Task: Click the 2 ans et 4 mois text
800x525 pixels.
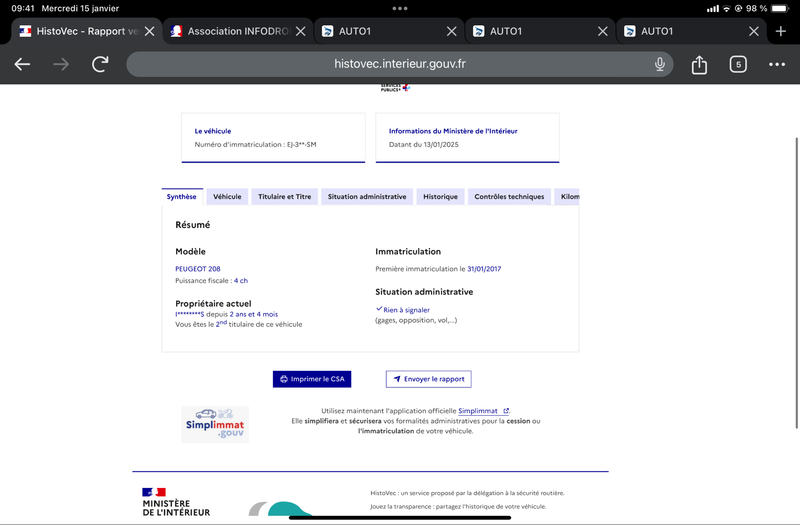Action: (x=254, y=314)
